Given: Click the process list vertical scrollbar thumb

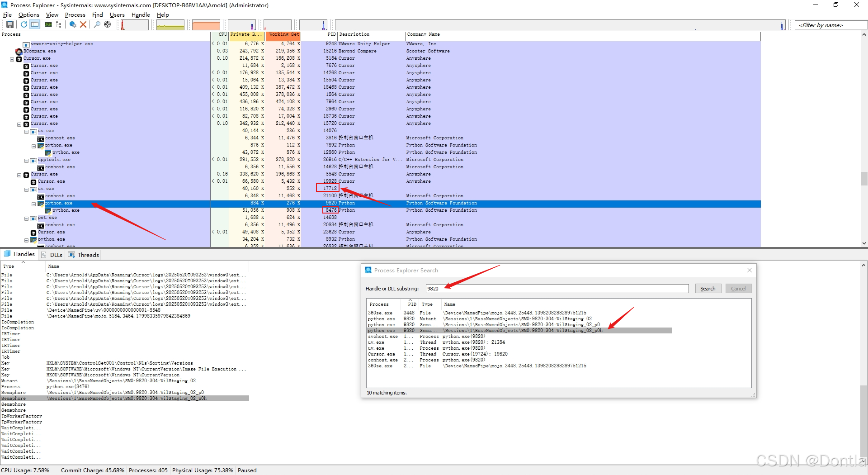Looking at the screenshot, I should point(864,178).
